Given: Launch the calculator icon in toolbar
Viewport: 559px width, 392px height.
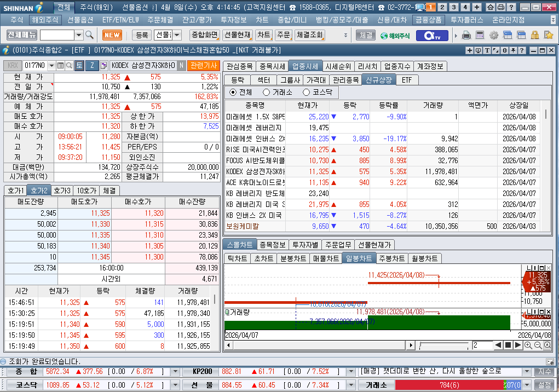Looking at the screenshot, I should click(480, 35).
